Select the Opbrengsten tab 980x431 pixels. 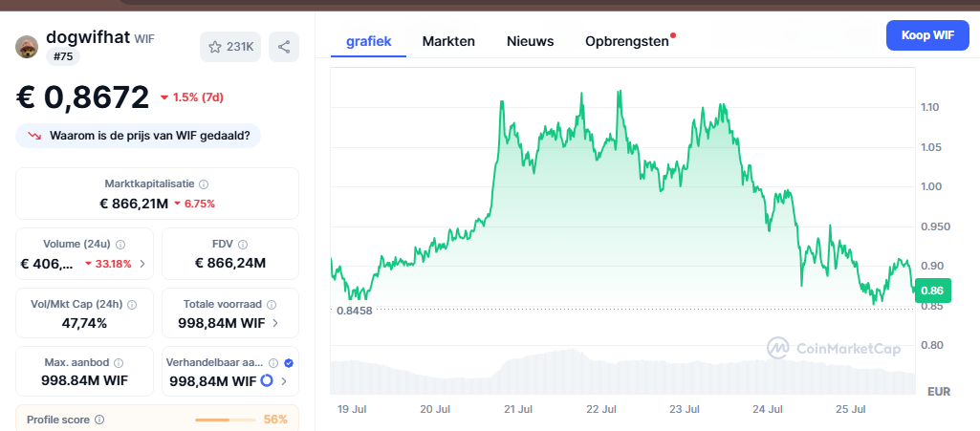point(626,41)
